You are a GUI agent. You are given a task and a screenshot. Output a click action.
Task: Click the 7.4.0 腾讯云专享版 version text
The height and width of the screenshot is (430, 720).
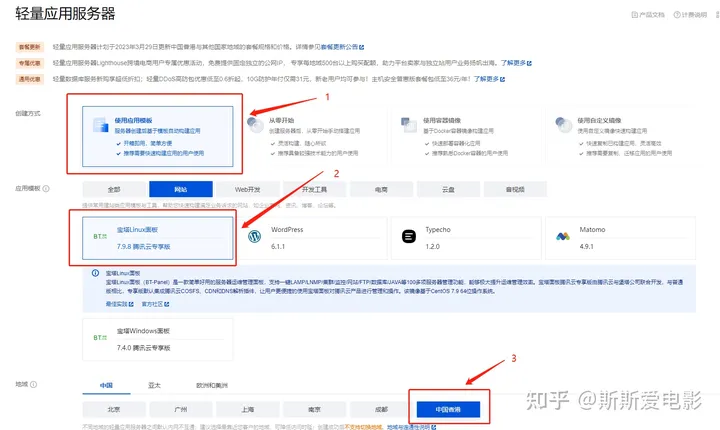point(143,348)
